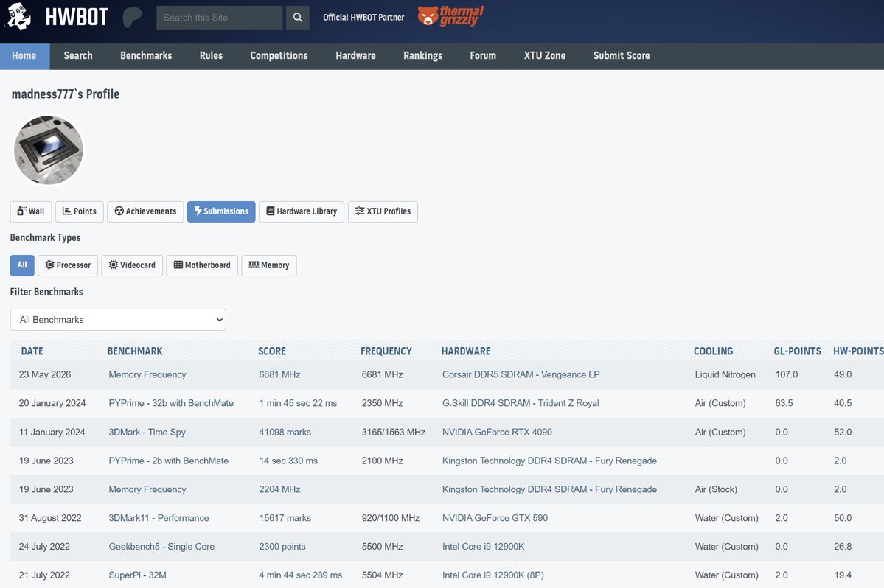Filter by Processor benchmark type
The width and height of the screenshot is (884, 588).
click(x=68, y=265)
